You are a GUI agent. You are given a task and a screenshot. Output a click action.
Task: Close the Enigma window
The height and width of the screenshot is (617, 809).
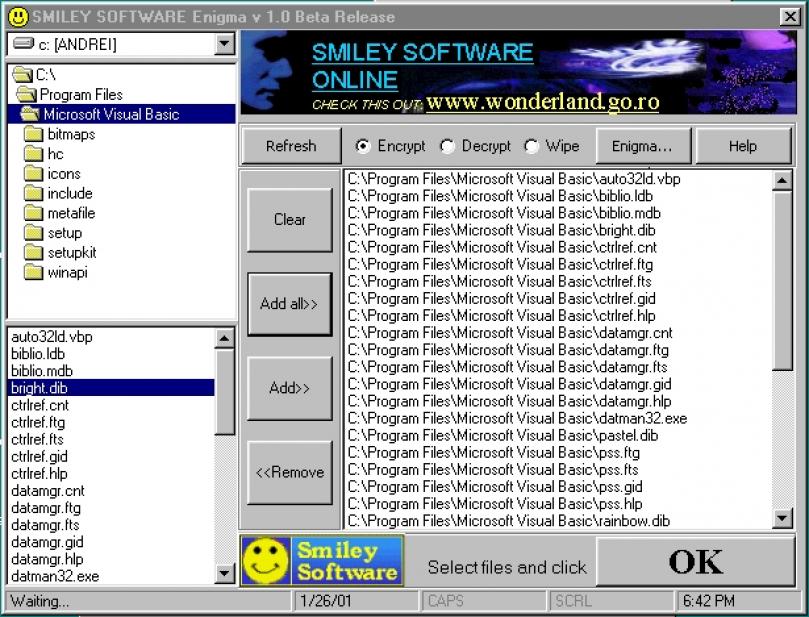pyautogui.click(x=790, y=17)
